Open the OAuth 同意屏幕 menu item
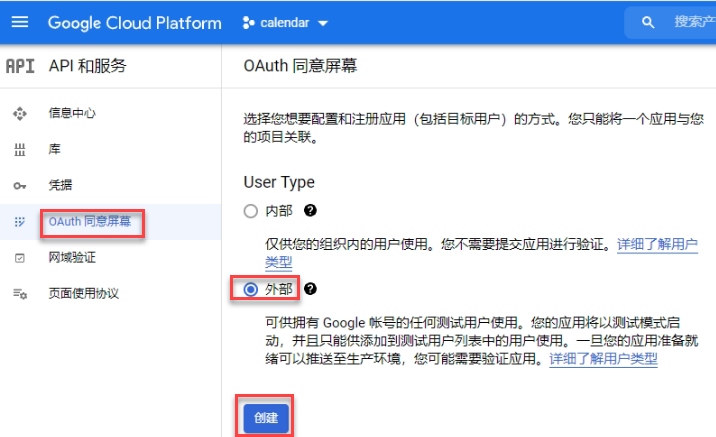The image size is (716, 437). 90,221
